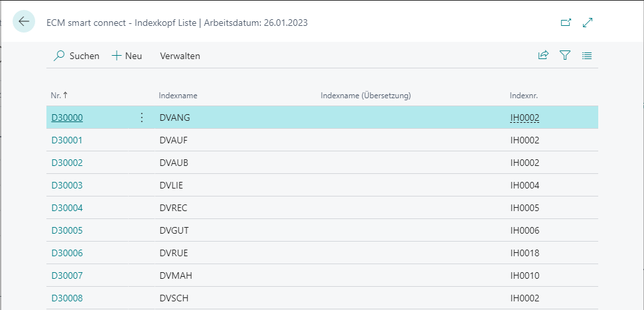The width and height of the screenshot is (644, 310).
Task: Open the Verwalten menu
Action: [180, 56]
